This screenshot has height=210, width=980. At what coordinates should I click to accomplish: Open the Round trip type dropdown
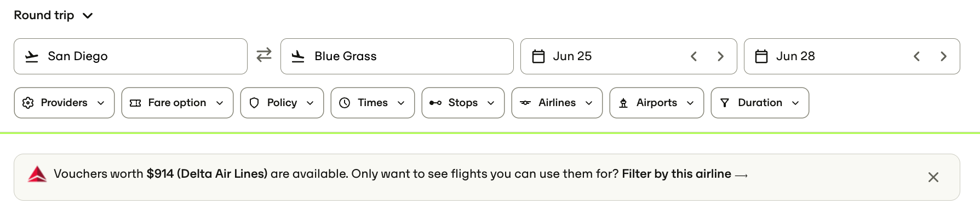pyautogui.click(x=53, y=15)
